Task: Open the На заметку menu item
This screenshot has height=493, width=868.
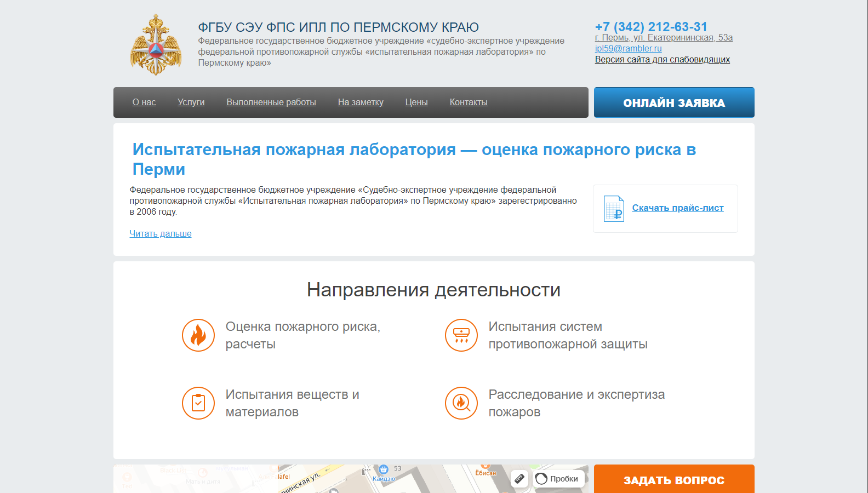Action: [x=361, y=102]
